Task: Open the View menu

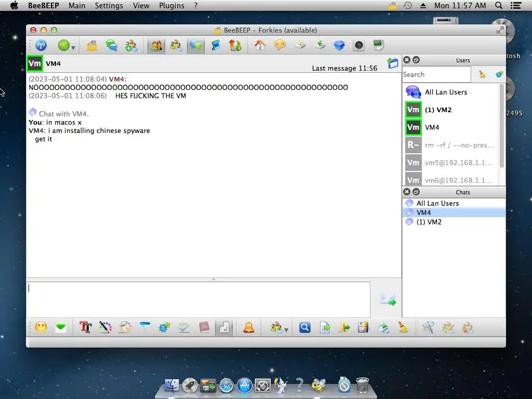Action: pyautogui.click(x=141, y=6)
